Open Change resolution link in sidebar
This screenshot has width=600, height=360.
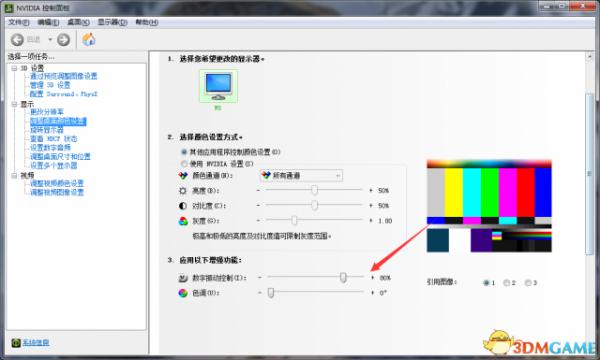[47, 112]
